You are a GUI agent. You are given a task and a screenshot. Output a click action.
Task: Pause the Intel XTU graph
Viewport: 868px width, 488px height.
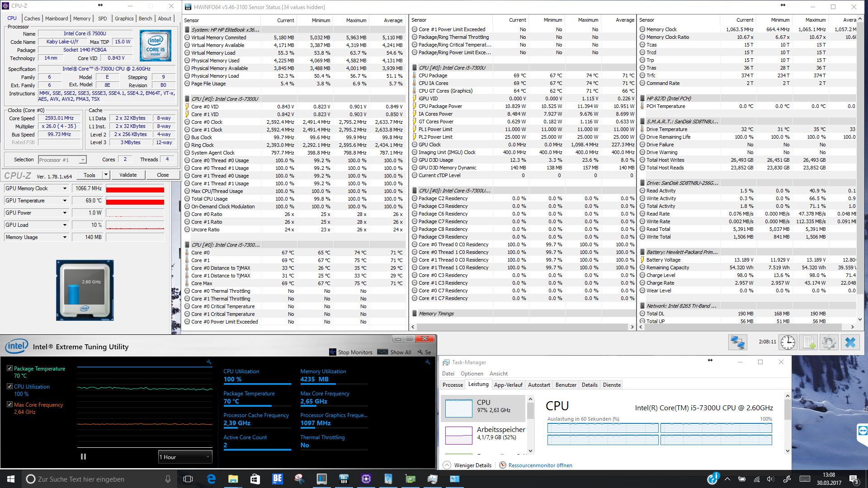tap(83, 457)
